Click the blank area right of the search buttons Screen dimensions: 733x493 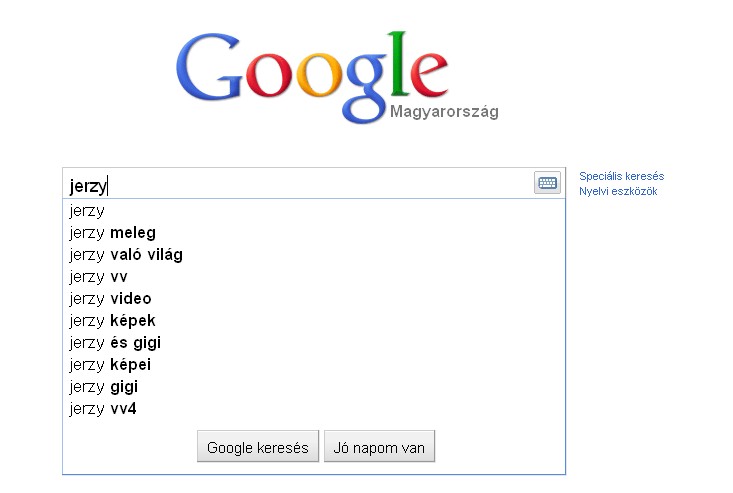click(x=499, y=447)
